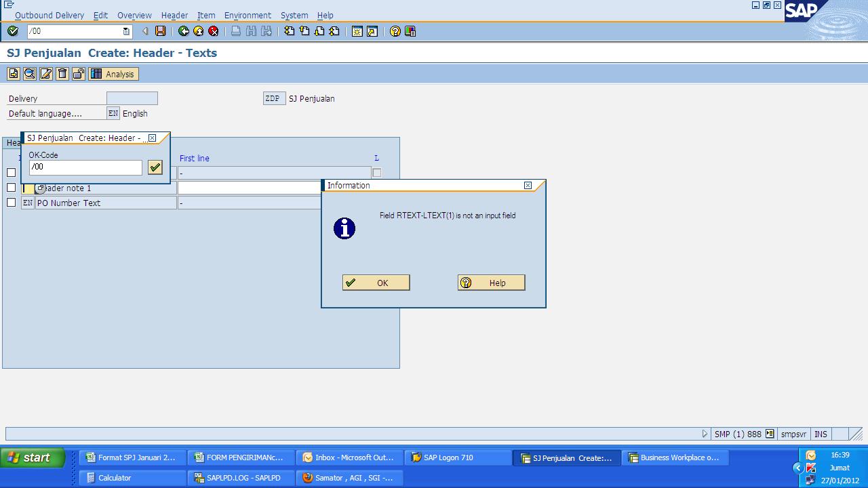The height and width of the screenshot is (488, 868).
Task: Click the Save floppy disk icon
Action: (x=161, y=31)
